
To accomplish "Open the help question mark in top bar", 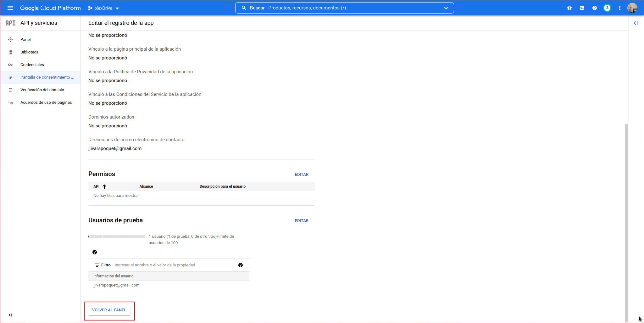I will click(x=594, y=8).
